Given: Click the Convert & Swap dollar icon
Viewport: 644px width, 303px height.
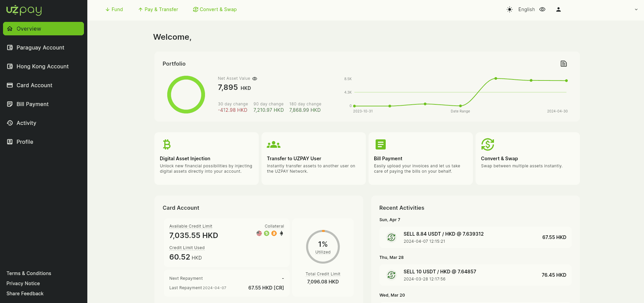Looking at the screenshot, I should [x=488, y=144].
